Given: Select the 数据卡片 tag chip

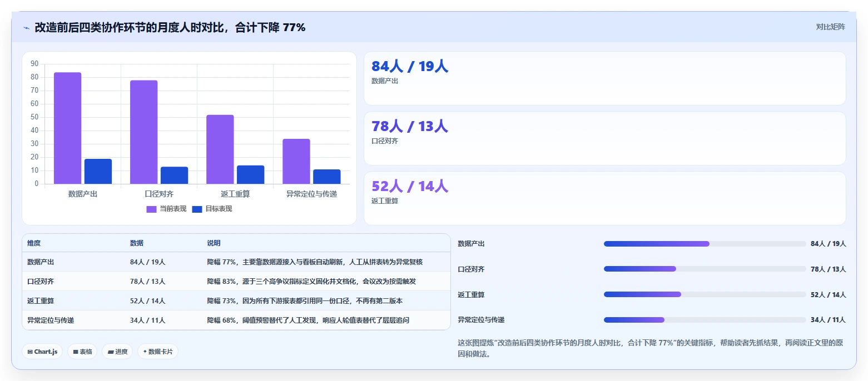Looking at the screenshot, I should coord(158,352).
